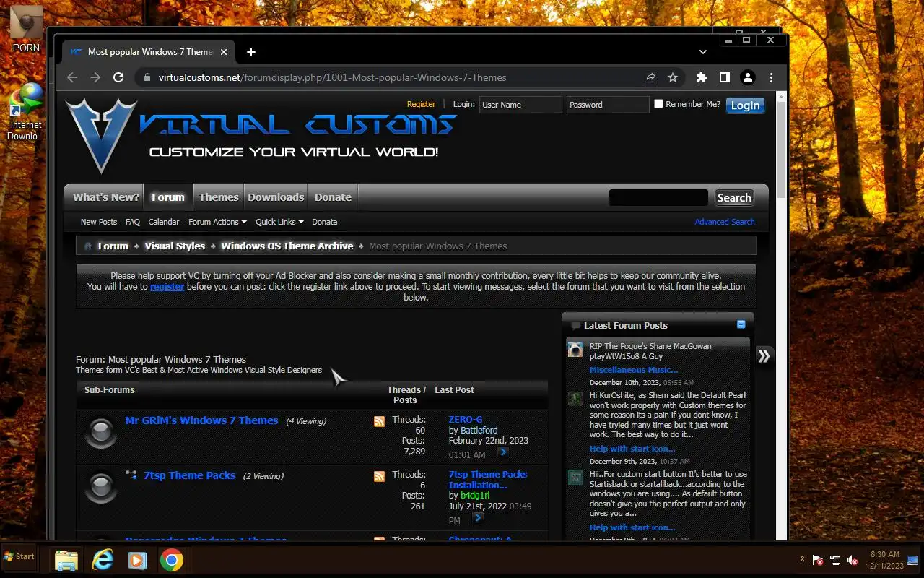Click the Chrome forward arrow

tap(95, 77)
